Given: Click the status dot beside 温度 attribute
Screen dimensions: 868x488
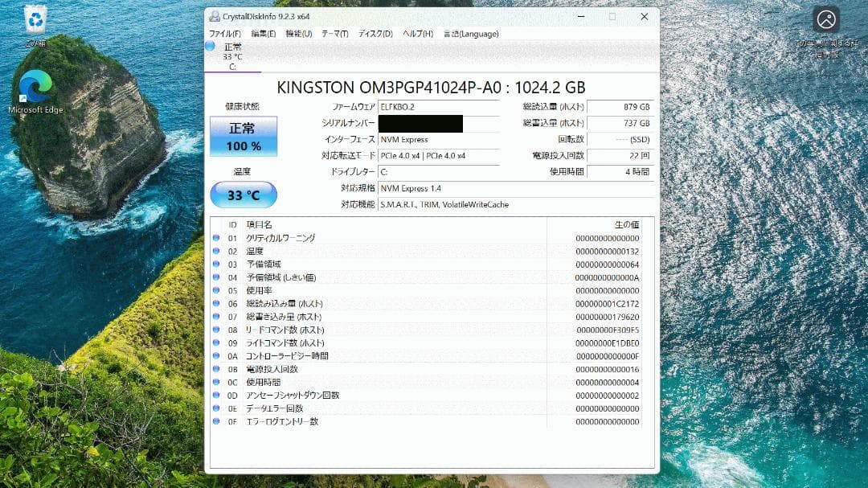Looking at the screenshot, I should point(216,251).
